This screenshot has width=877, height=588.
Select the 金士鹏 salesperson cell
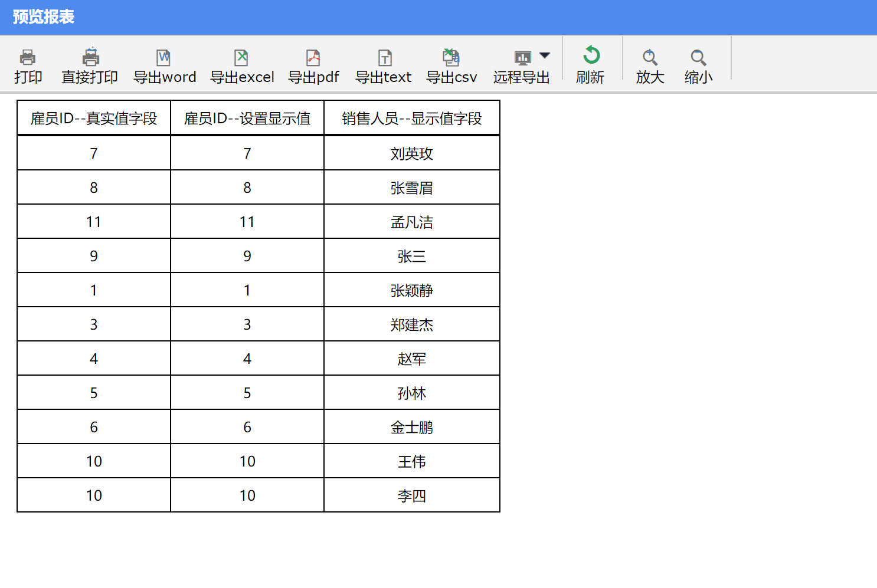pos(412,428)
